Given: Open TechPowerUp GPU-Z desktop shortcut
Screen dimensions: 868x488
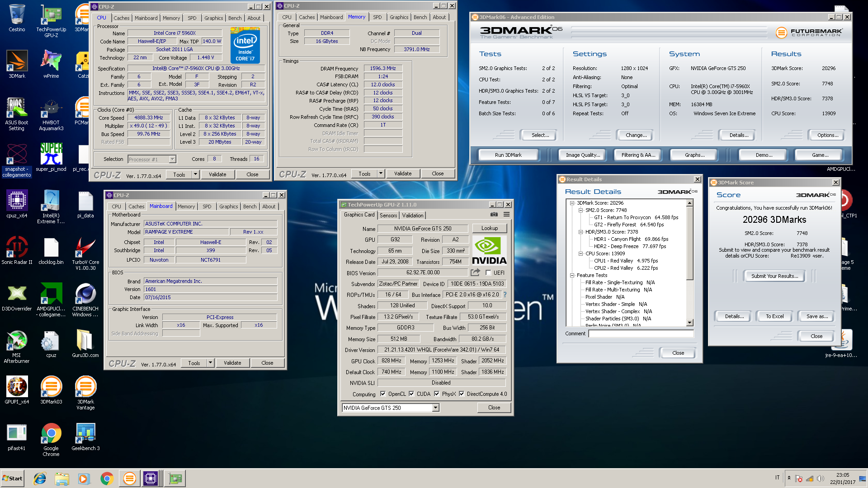Looking at the screenshot, I should 51,20.
